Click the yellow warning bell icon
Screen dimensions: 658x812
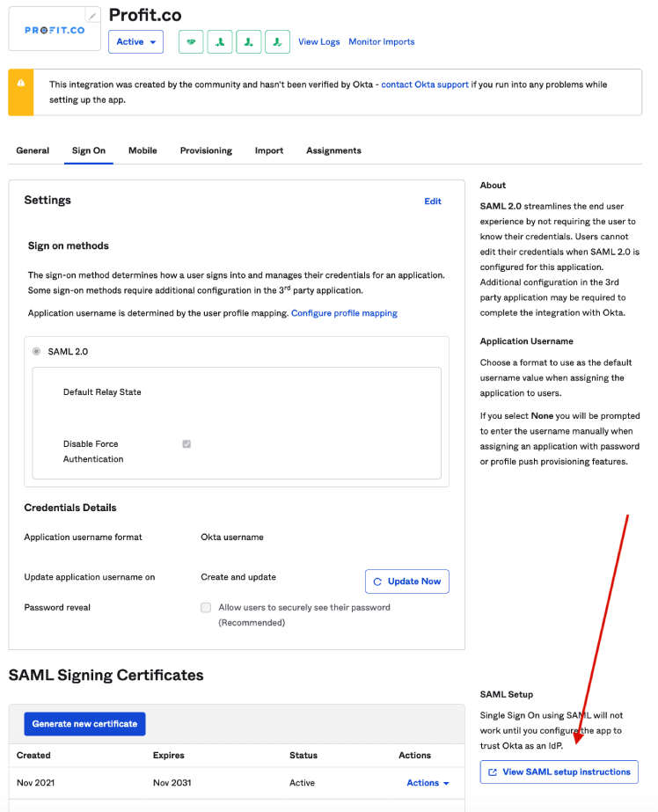point(21,83)
